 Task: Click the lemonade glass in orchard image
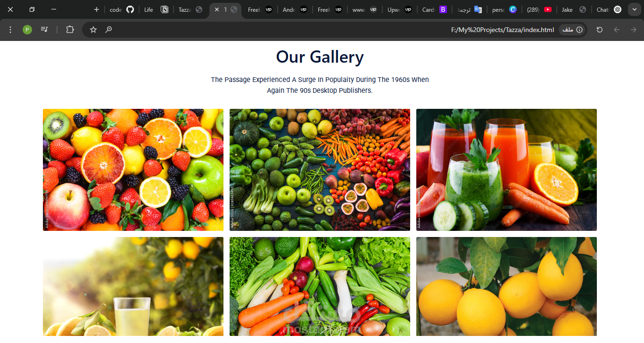click(133, 286)
